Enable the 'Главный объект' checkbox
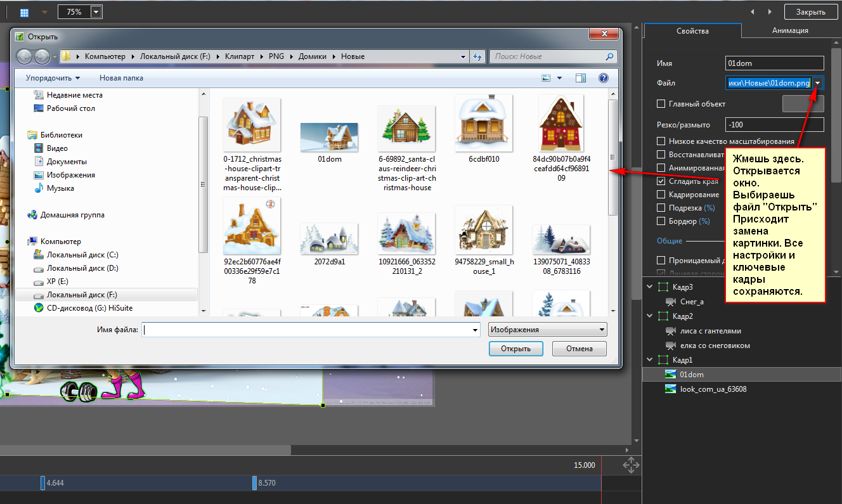The height and width of the screenshot is (504, 842). click(661, 104)
